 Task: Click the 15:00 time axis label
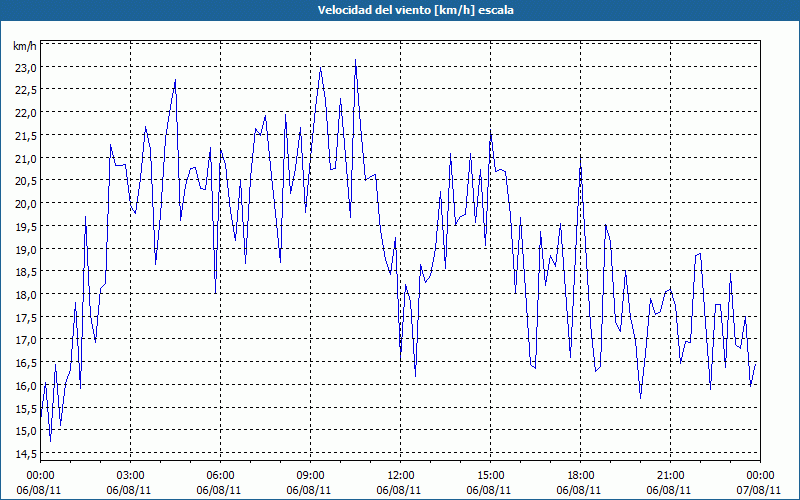click(x=491, y=475)
